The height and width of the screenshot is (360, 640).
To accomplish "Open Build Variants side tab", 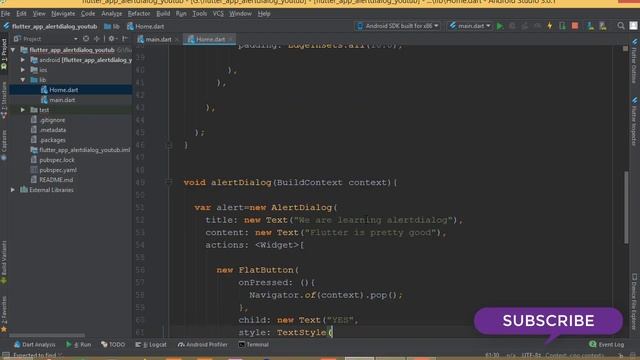I will click(x=4, y=262).
